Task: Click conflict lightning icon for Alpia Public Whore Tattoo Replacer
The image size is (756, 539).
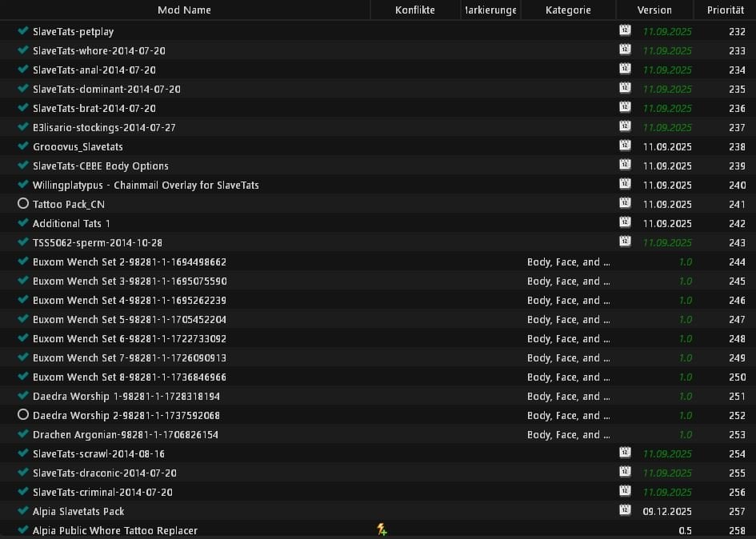Action: pyautogui.click(x=382, y=530)
